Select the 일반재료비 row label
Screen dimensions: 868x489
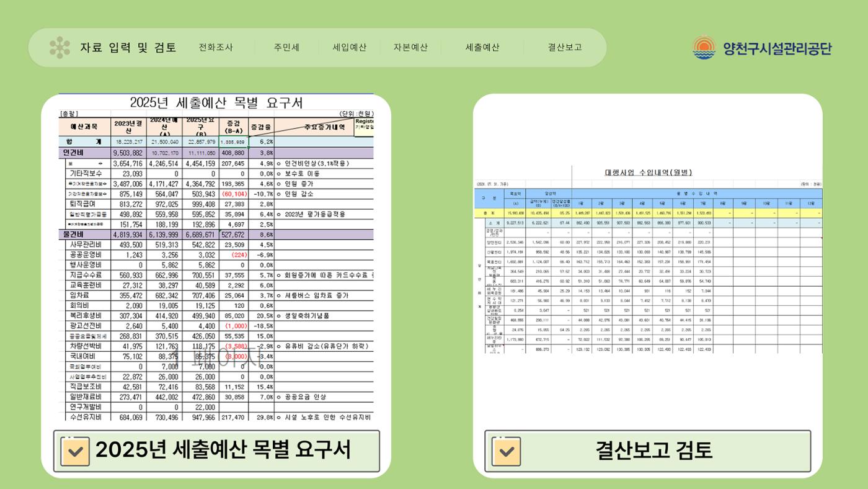87,397
